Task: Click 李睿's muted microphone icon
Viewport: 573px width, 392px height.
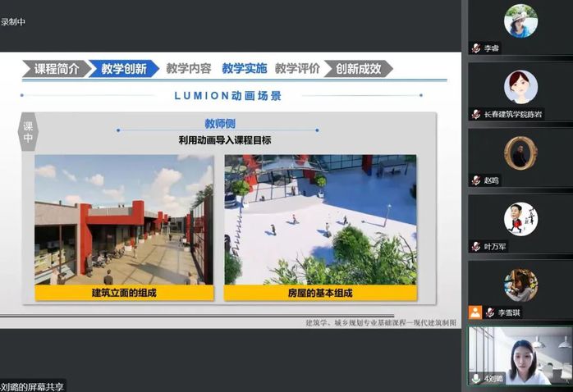Action: click(x=476, y=48)
